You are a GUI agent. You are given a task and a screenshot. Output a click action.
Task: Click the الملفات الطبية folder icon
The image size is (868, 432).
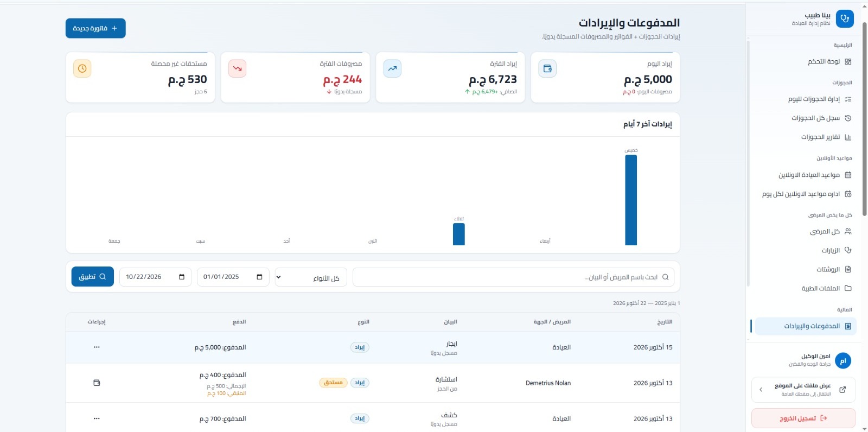(848, 288)
